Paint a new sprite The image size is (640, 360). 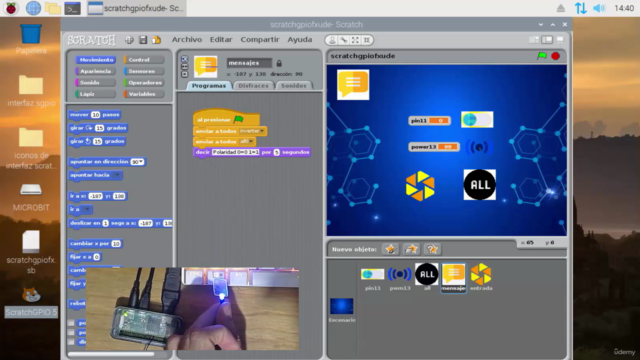click(390, 249)
